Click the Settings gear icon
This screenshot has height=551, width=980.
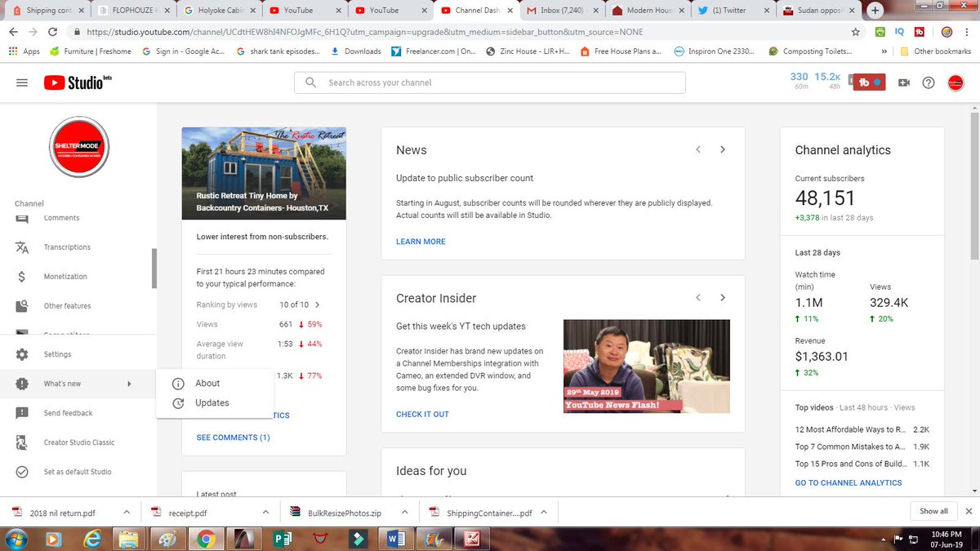[x=22, y=354]
